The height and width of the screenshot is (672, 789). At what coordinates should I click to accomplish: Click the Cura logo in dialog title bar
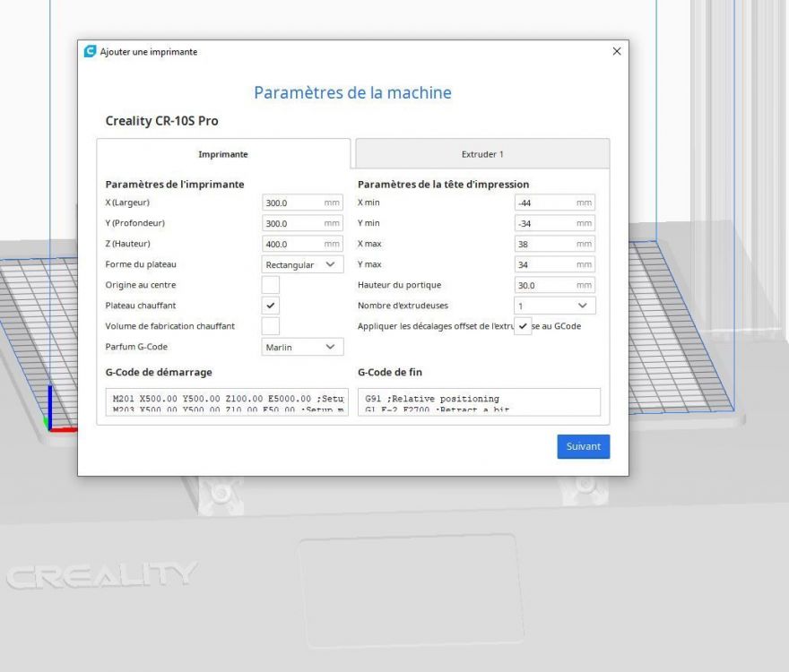tap(90, 51)
